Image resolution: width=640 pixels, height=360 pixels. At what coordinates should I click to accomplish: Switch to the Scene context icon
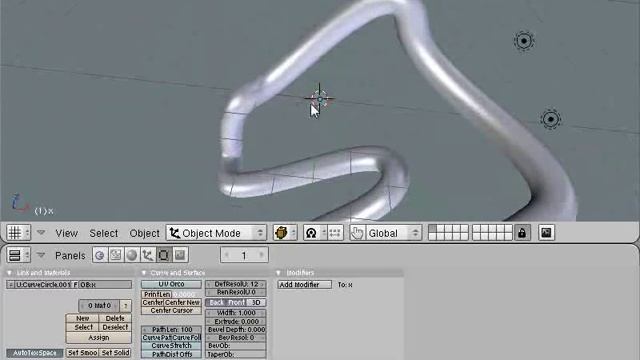[x=180, y=255]
